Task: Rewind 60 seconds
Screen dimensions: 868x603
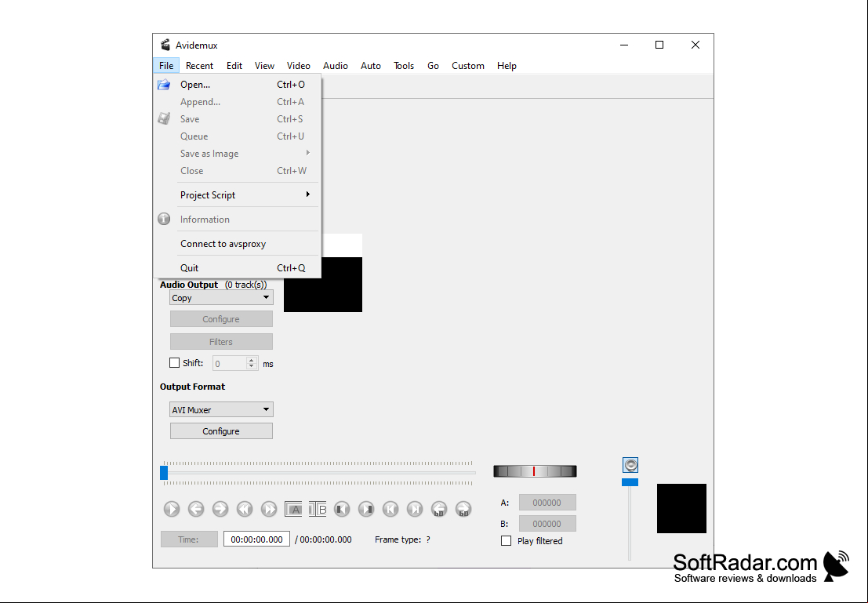Action: click(x=439, y=509)
